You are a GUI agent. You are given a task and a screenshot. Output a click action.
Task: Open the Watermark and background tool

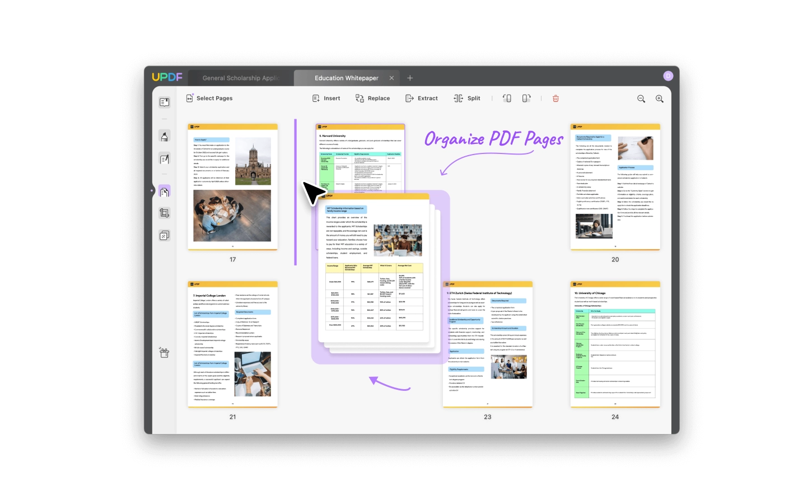[x=164, y=236]
